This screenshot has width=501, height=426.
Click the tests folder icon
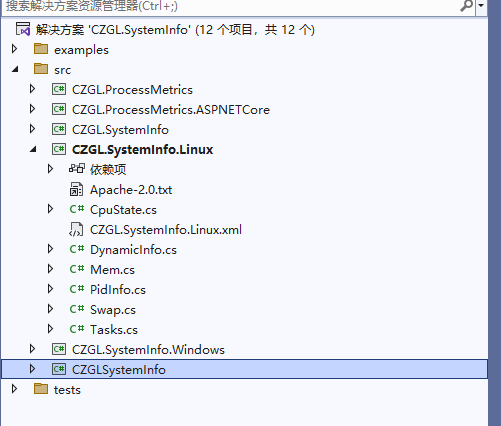41,389
